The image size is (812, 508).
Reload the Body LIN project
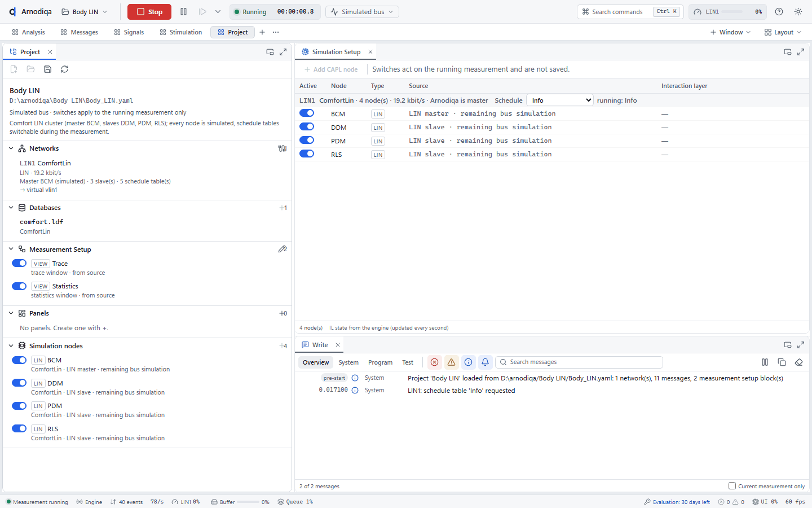pyautogui.click(x=65, y=69)
